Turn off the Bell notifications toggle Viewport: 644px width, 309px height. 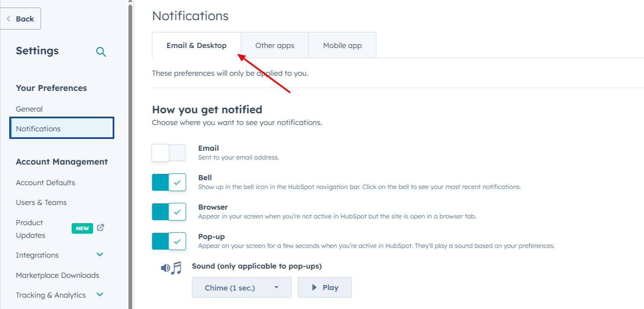(x=169, y=182)
